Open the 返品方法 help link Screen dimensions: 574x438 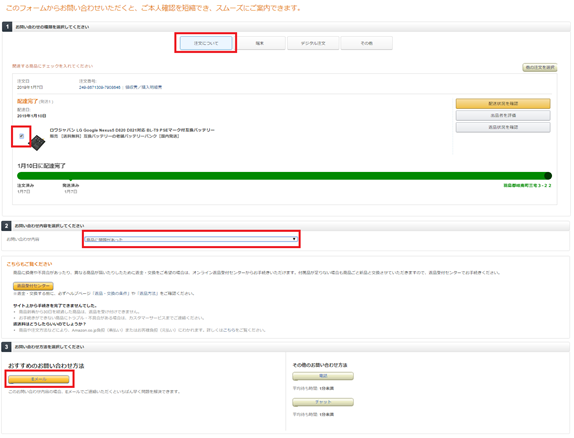point(148,293)
